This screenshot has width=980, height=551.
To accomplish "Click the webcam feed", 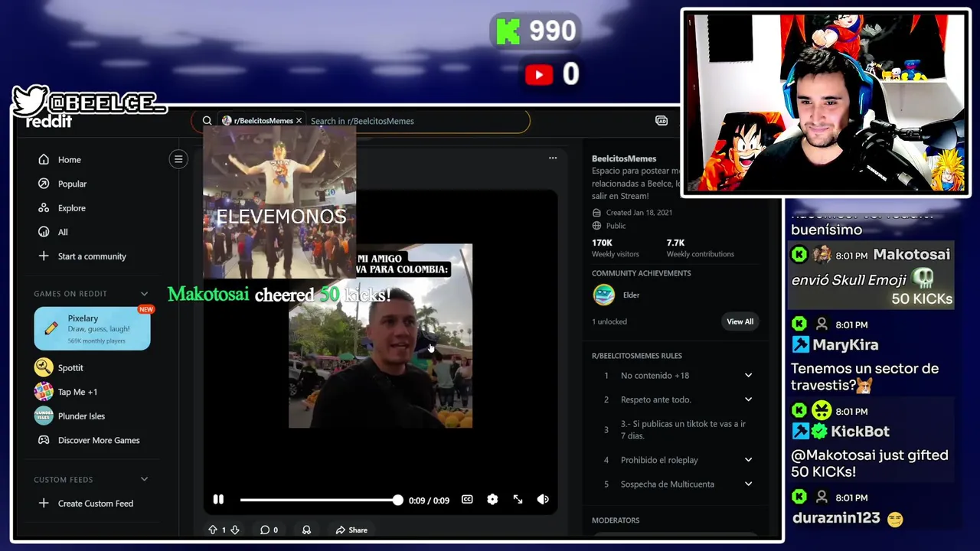I will click(x=825, y=103).
